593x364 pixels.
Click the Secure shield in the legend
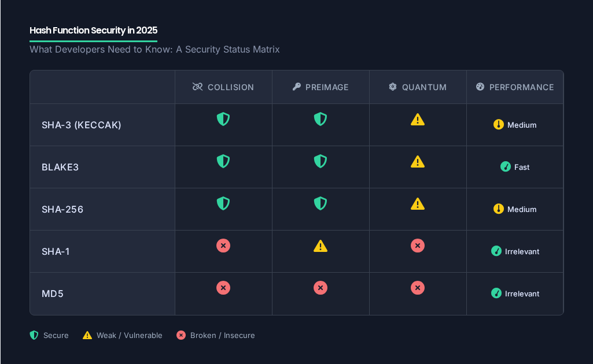click(34, 335)
